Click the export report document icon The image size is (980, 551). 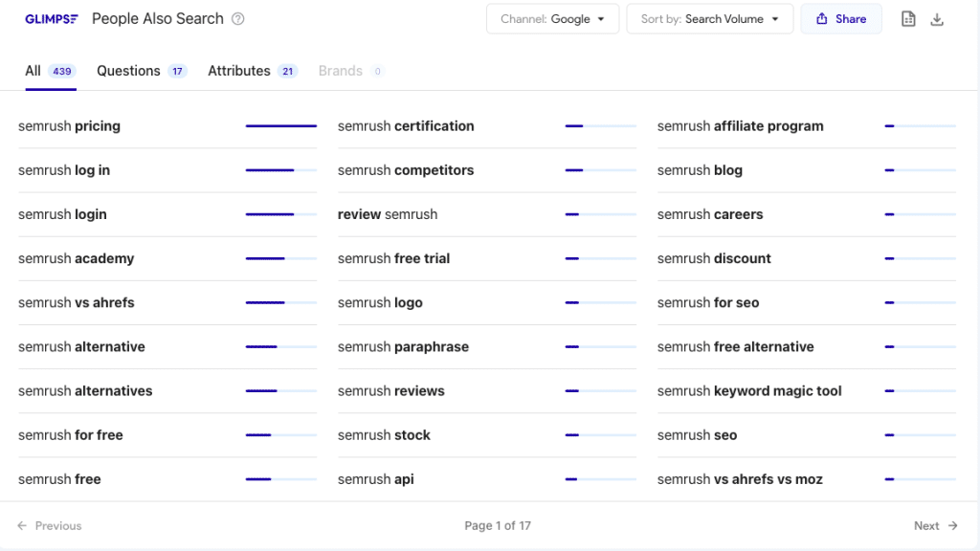(907, 18)
